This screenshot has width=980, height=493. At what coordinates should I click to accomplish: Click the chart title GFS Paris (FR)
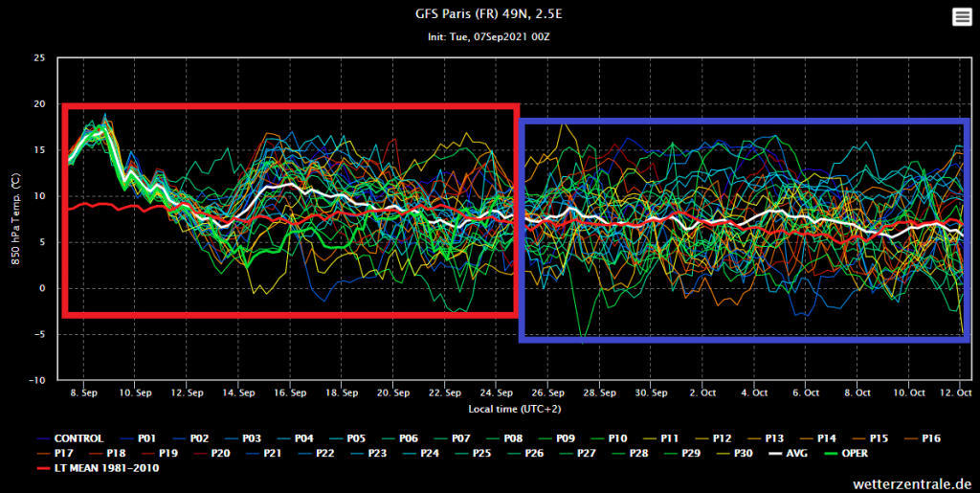tap(488, 13)
